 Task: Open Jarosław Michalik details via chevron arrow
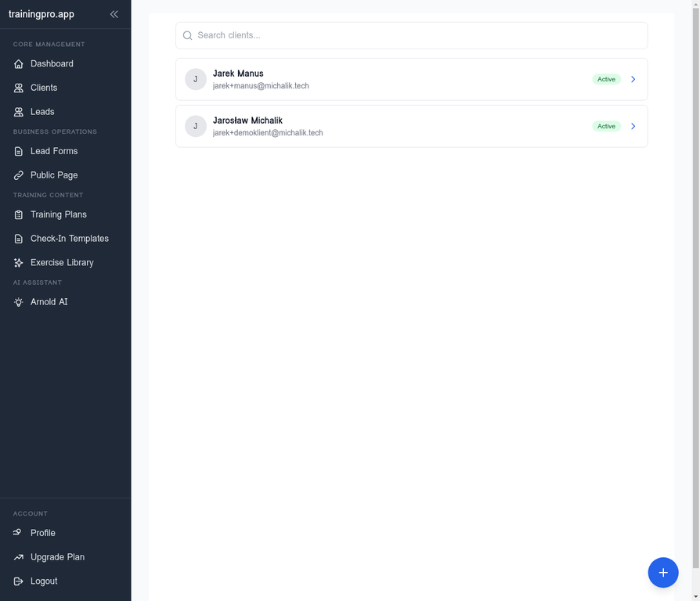coord(633,126)
